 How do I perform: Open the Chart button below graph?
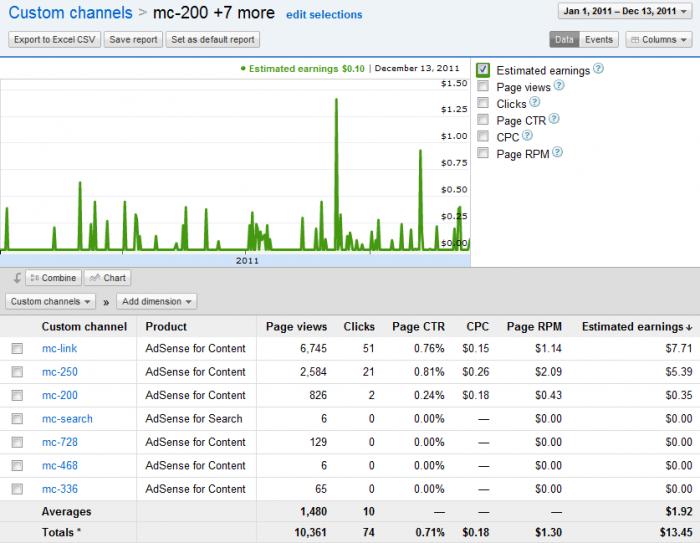107,278
